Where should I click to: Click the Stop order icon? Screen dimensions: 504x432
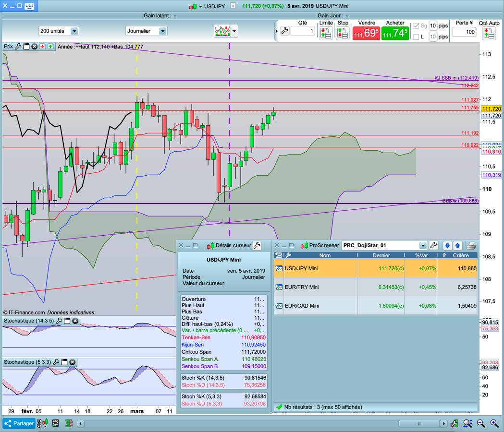[343, 33]
